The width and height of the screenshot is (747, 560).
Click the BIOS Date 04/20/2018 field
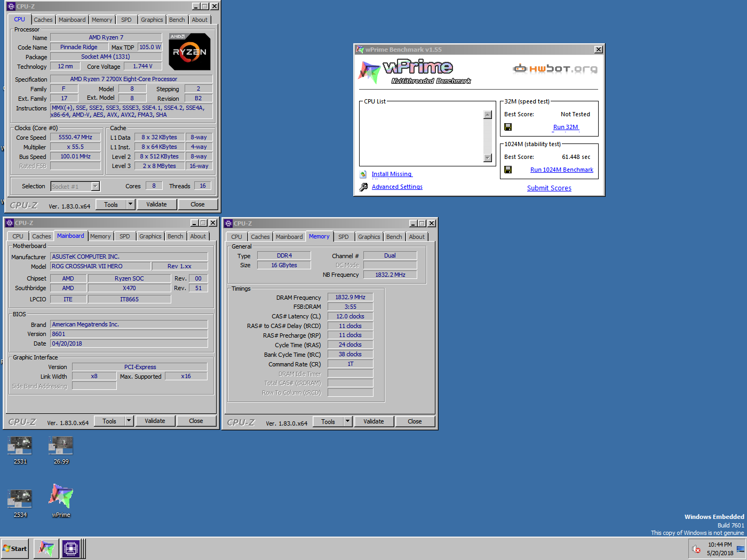(129, 343)
